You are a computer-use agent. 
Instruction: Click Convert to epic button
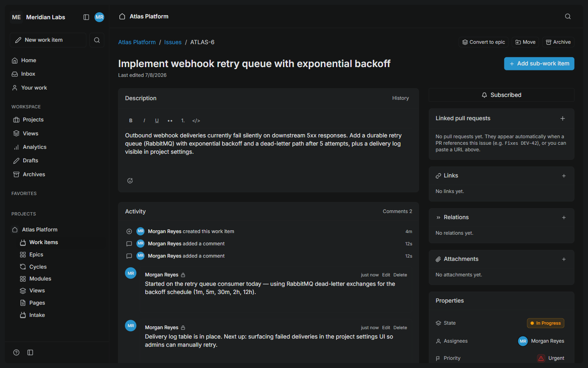483,42
